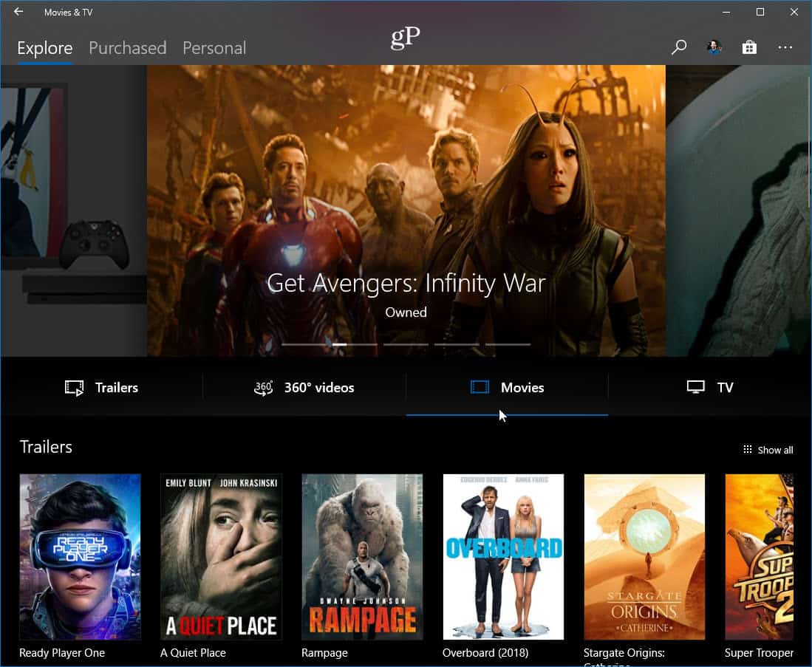
Task: Click the grid icon beside Show all
Action: coord(747,450)
